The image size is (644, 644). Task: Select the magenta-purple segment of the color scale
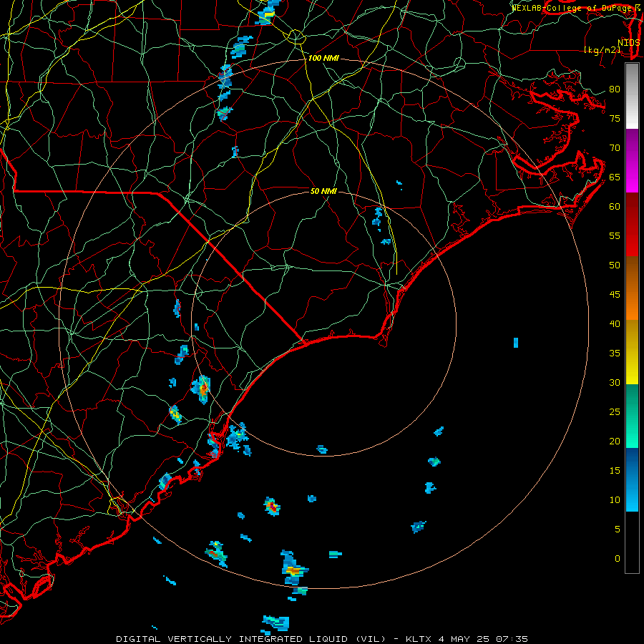(x=632, y=161)
